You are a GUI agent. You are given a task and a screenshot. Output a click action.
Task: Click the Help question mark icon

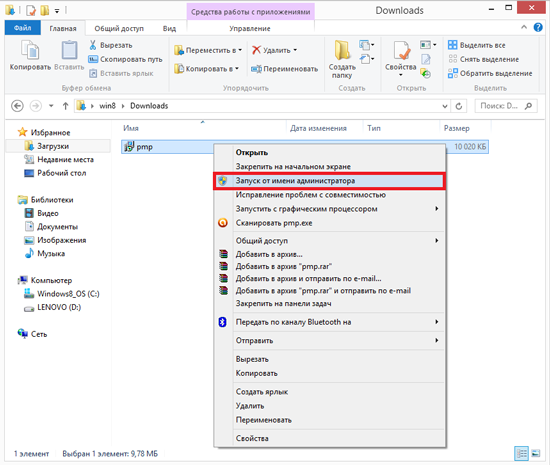(x=538, y=27)
